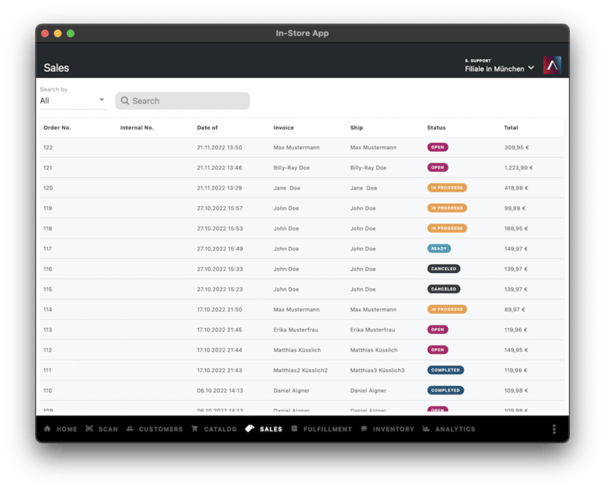Click the magnifier icon in search box

(x=125, y=101)
